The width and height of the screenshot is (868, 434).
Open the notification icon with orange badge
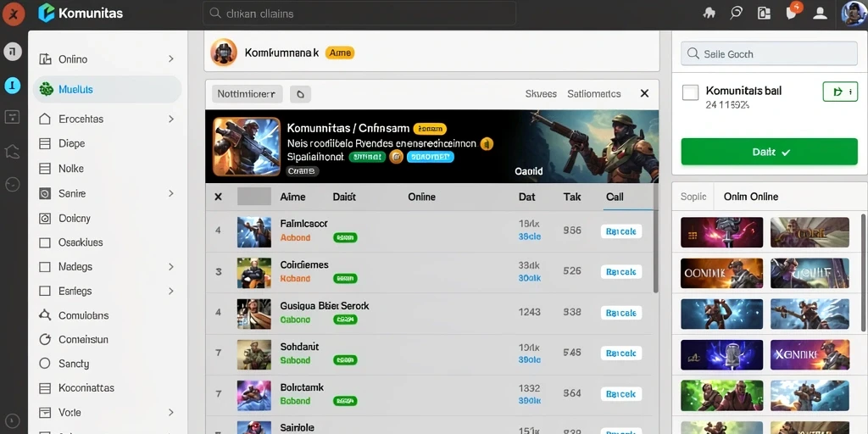(x=793, y=13)
